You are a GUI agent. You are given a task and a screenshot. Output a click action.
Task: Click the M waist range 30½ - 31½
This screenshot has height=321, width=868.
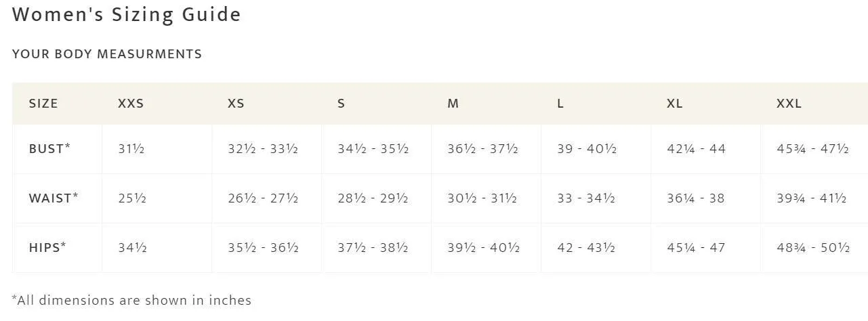482,198
